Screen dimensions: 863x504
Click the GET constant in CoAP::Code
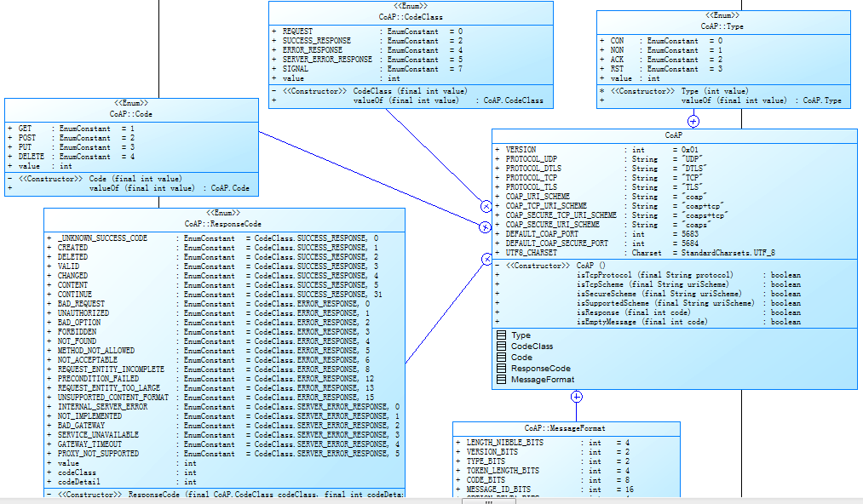pyautogui.click(x=71, y=129)
